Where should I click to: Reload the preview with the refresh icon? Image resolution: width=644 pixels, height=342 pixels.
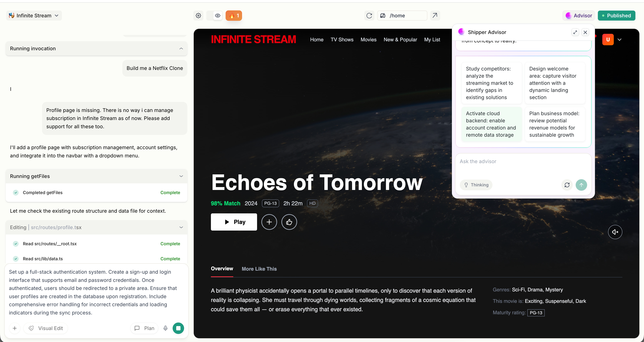(369, 16)
